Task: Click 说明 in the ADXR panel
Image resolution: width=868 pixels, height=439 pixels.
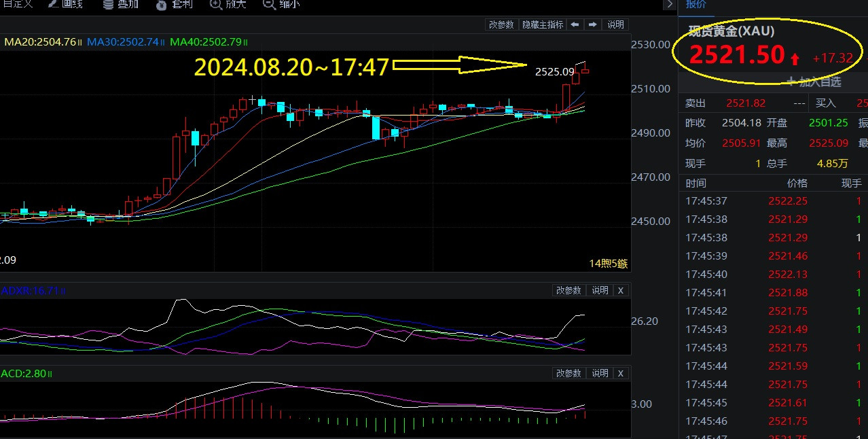Action: click(600, 290)
